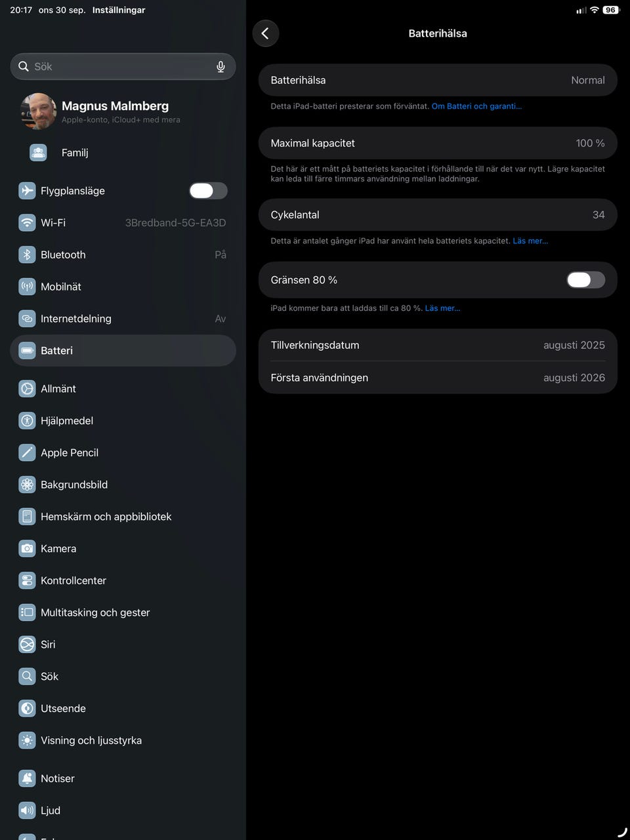Tap the Bakgrundsbild flower icon
Viewport: 630px width, 840px height.
pos(27,485)
